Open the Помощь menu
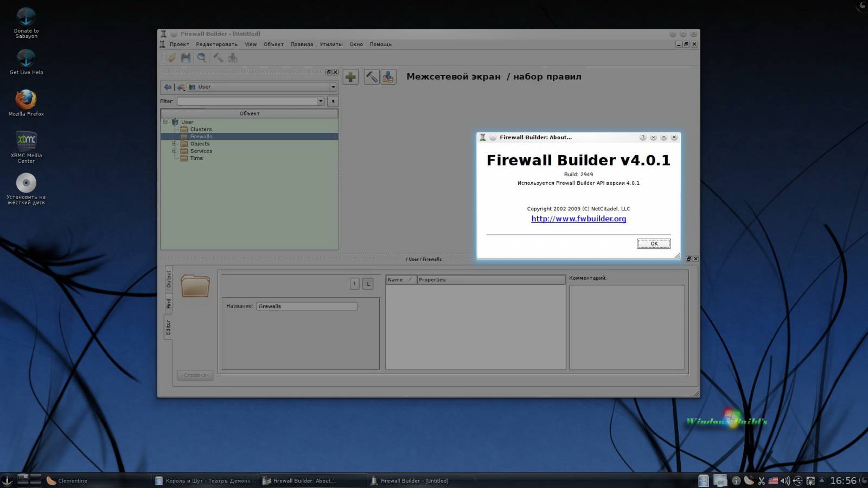 point(380,44)
